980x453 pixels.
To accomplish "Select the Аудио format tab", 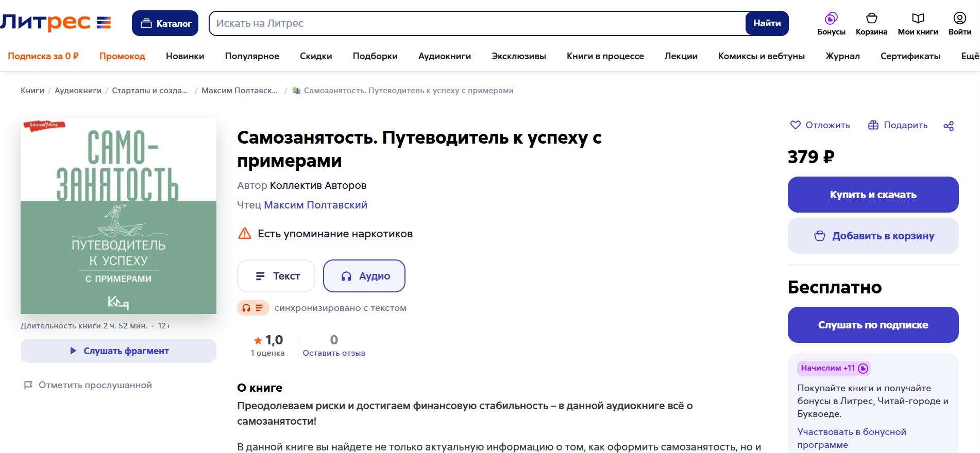I will pyautogui.click(x=364, y=276).
